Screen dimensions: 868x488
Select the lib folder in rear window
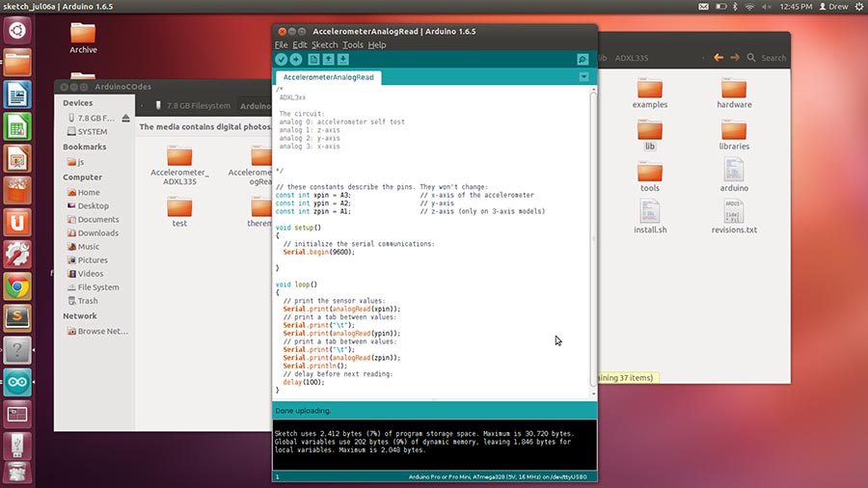pyautogui.click(x=650, y=135)
